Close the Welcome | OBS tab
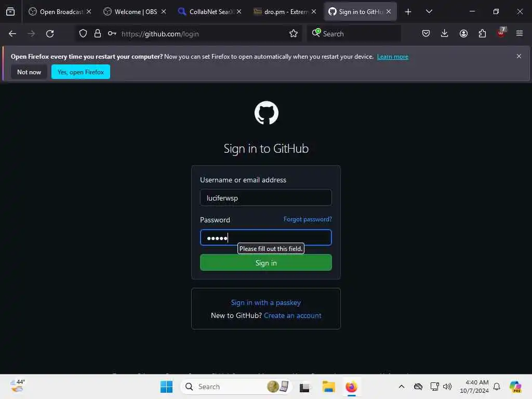Screen dimensions: 532x399 pyautogui.click(x=164, y=11)
